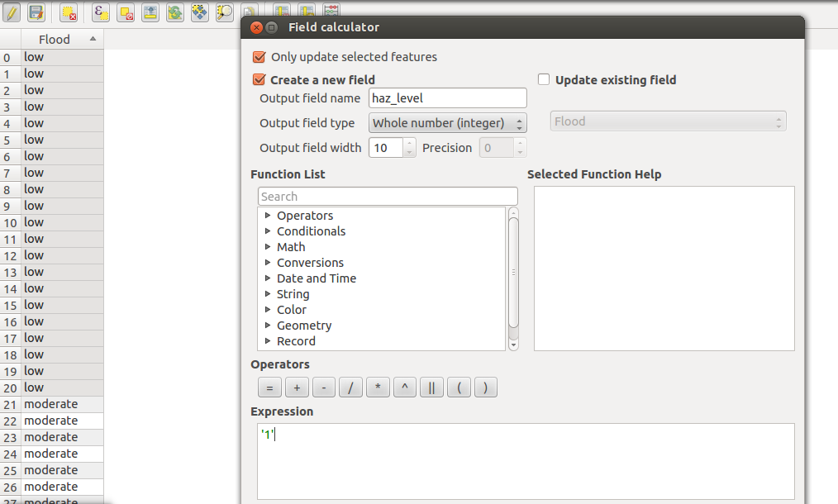Invert the current selection
This screenshot has width=838, height=504.
(x=174, y=12)
